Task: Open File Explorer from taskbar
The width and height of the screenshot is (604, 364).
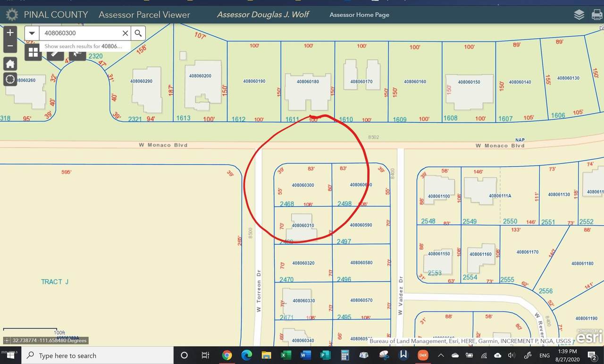Action: 266,356
